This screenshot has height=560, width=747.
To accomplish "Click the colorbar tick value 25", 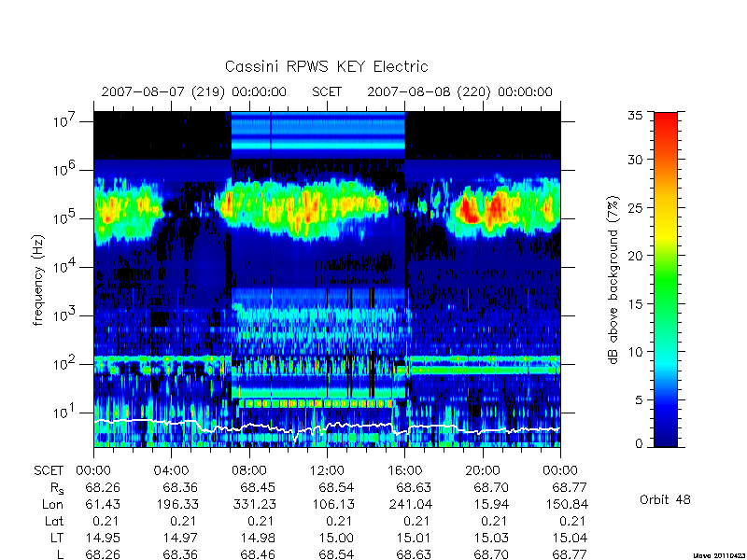I will [x=635, y=207].
